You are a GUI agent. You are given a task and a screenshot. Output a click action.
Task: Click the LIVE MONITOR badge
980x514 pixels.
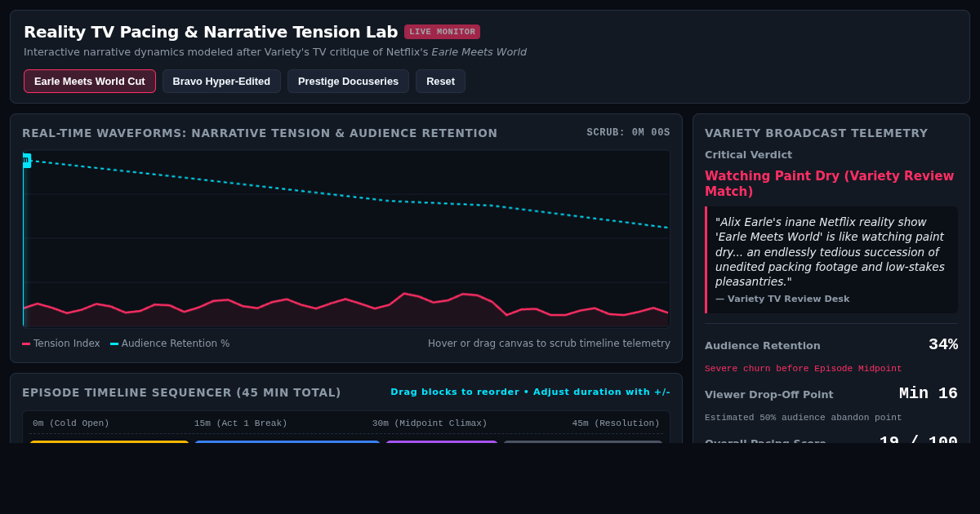(x=442, y=32)
